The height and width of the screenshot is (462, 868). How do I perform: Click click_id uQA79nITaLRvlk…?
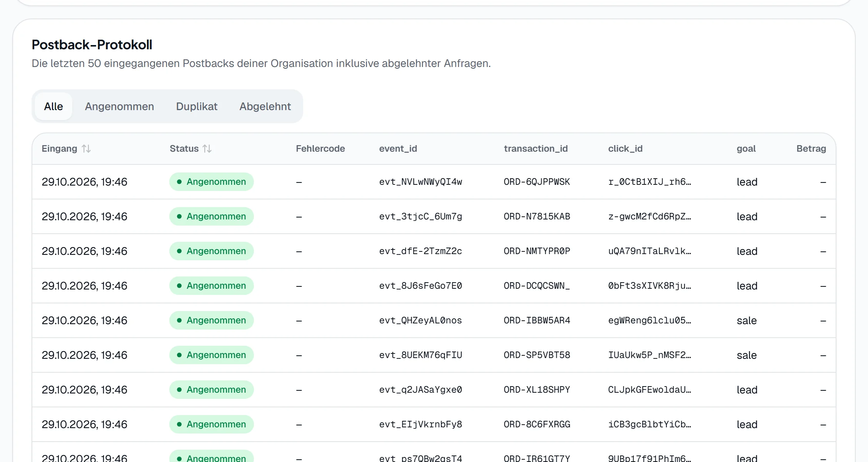(649, 251)
